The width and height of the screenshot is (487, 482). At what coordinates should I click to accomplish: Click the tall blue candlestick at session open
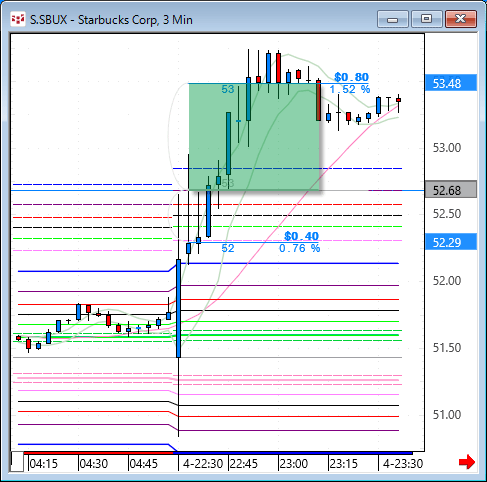pos(179,308)
